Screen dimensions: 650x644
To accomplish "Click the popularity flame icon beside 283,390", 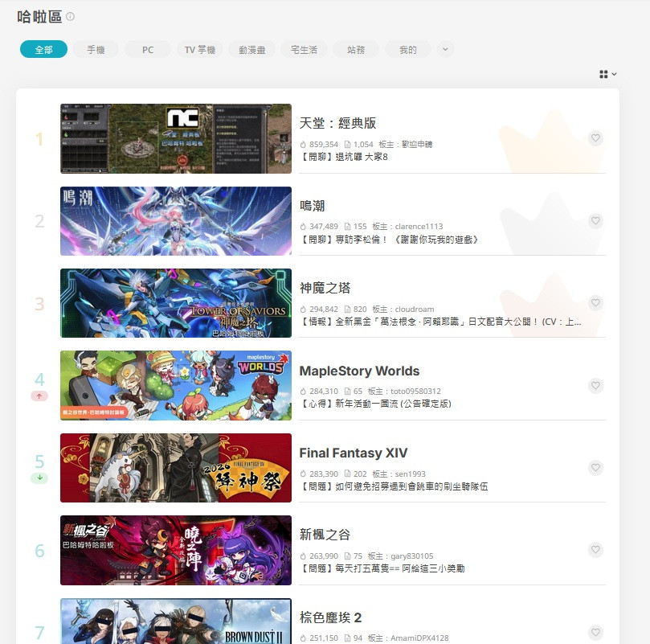I will tap(303, 474).
